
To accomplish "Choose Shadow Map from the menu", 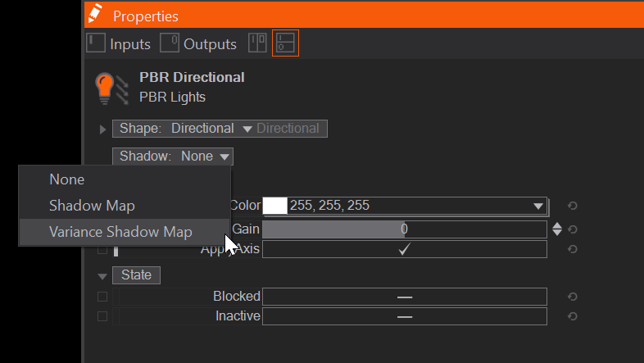I will pos(92,206).
